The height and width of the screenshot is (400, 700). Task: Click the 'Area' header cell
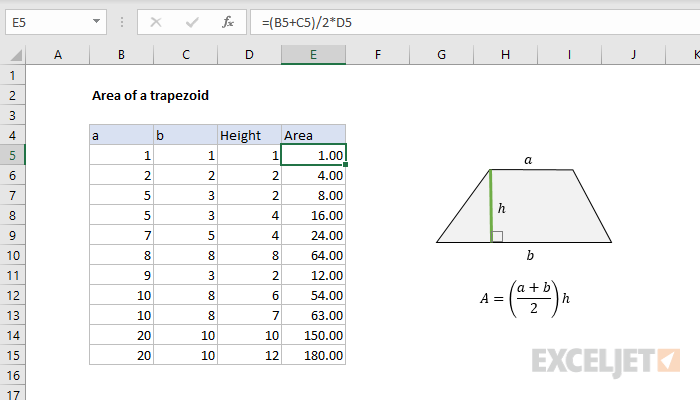313,135
